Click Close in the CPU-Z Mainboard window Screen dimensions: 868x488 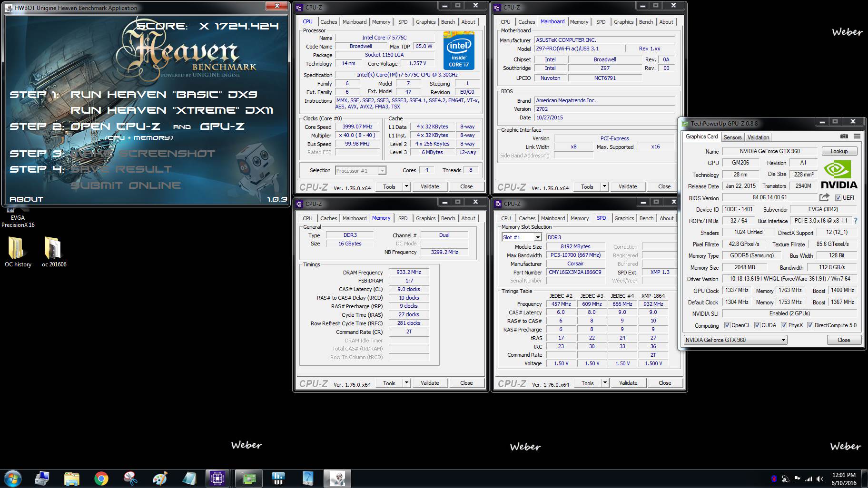pos(664,186)
